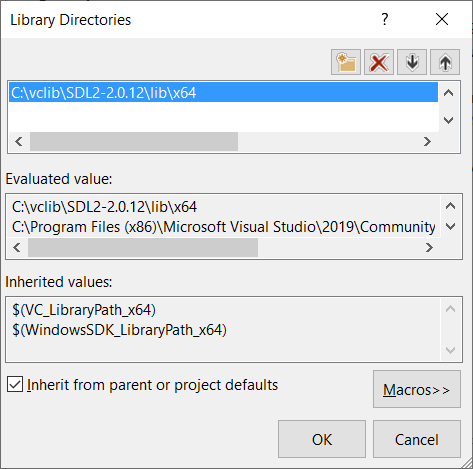
Task: Select the highlighted C:\vclib\SDL2-2.0.12\lib\x64 directory entry
Action: pos(223,92)
